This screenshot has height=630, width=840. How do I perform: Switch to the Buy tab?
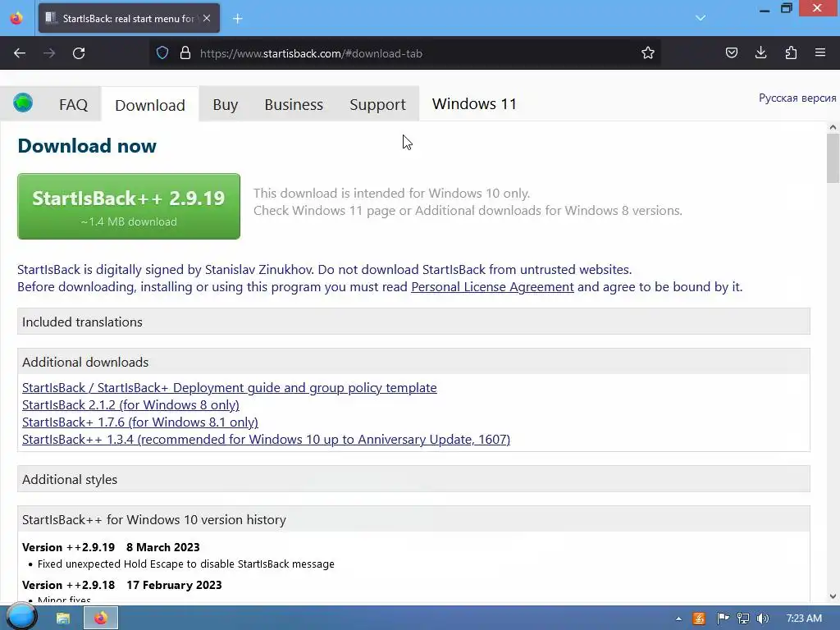point(226,104)
